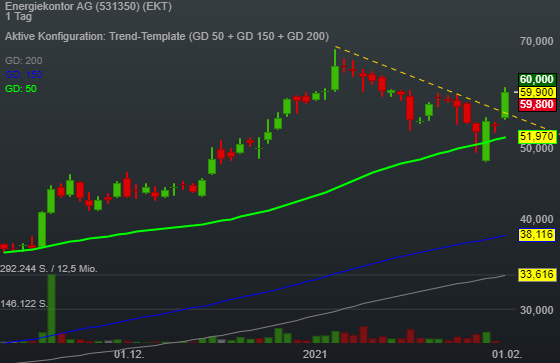The height and width of the screenshot is (363, 560).
Task: Click the 38,116 GD 150 value tag
Action: [537, 235]
